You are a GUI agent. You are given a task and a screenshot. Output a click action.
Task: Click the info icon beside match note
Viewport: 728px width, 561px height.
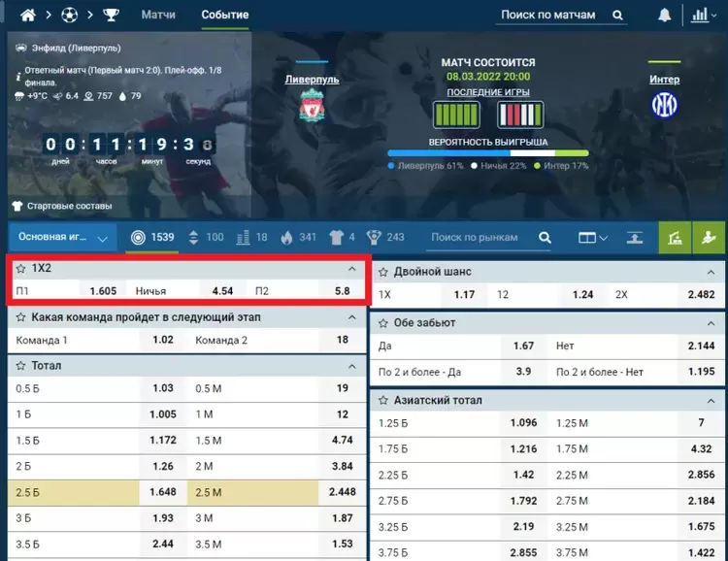18,77
